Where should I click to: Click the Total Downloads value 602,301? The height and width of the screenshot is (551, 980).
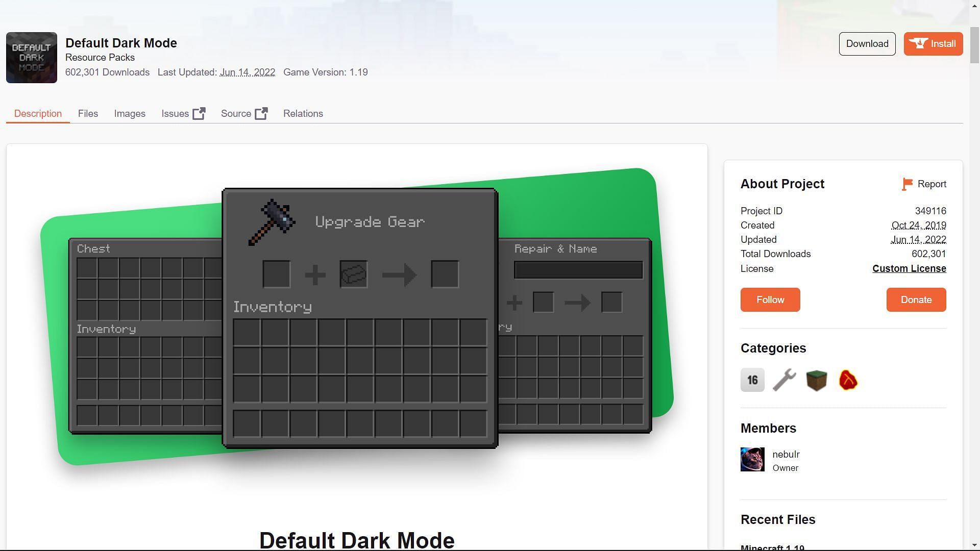(x=929, y=254)
